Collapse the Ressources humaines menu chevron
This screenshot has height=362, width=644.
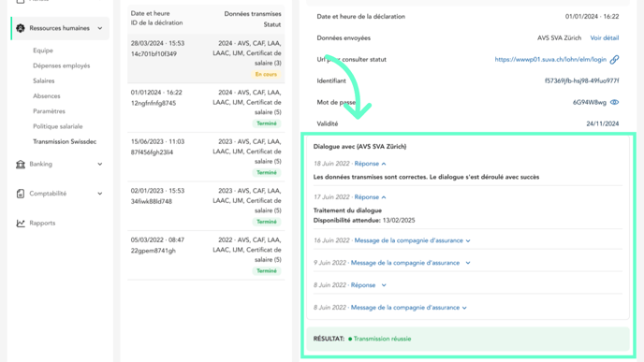point(100,28)
